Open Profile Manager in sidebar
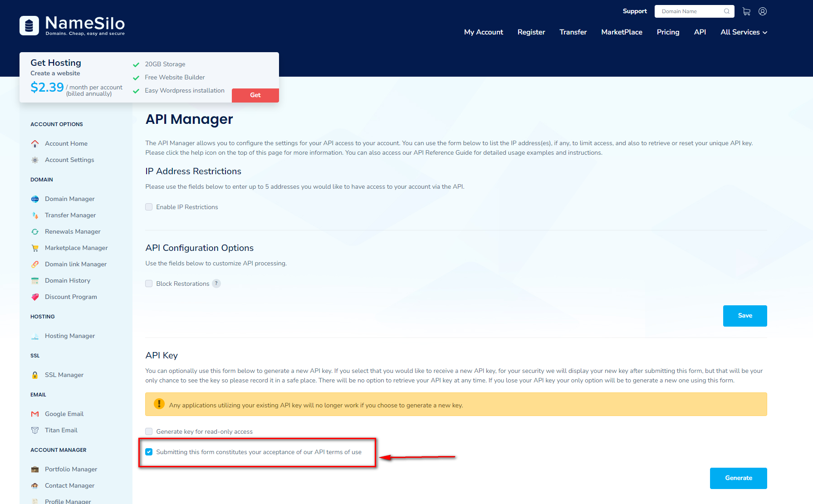 [x=68, y=501]
